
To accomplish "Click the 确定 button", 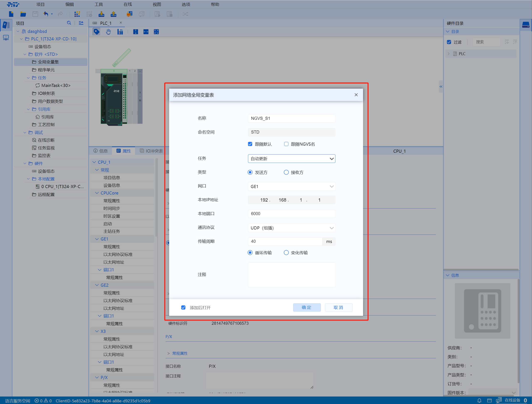I will point(307,307).
